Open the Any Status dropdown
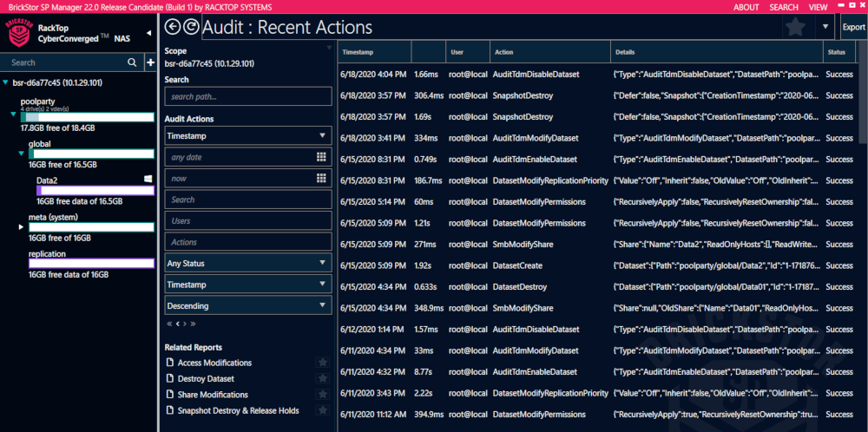This screenshot has width=868, height=432. pyautogui.click(x=248, y=263)
